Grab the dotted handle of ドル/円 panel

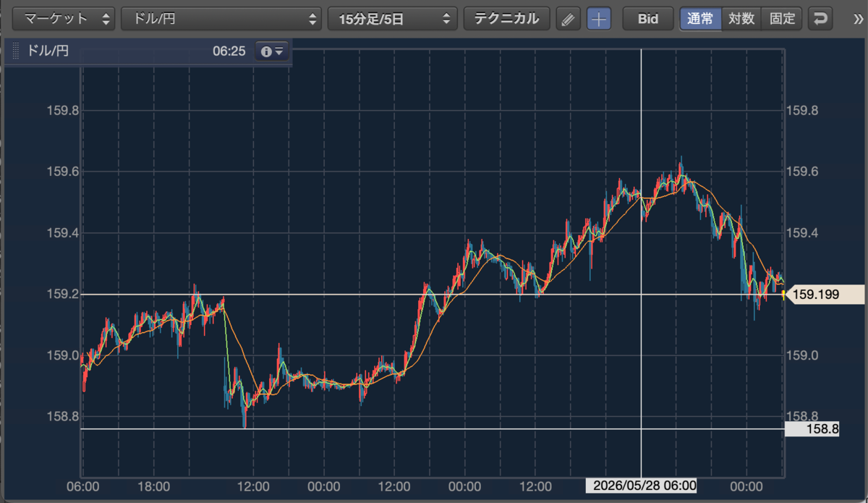tap(17, 51)
